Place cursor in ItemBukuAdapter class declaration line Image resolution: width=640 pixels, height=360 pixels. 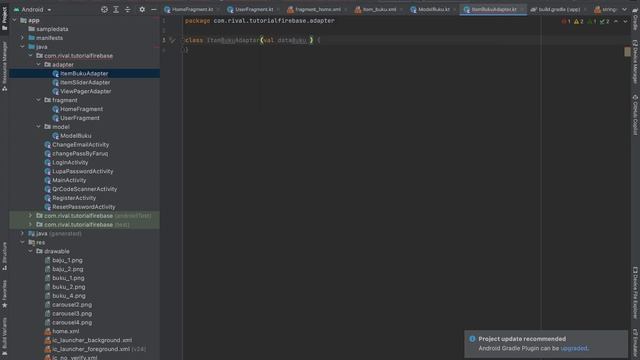(x=252, y=40)
